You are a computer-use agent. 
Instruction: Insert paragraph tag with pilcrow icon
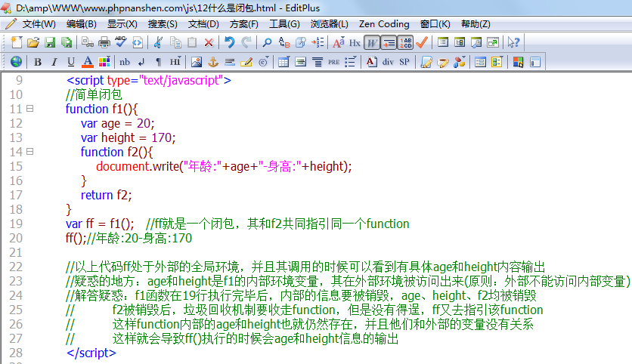(x=159, y=62)
